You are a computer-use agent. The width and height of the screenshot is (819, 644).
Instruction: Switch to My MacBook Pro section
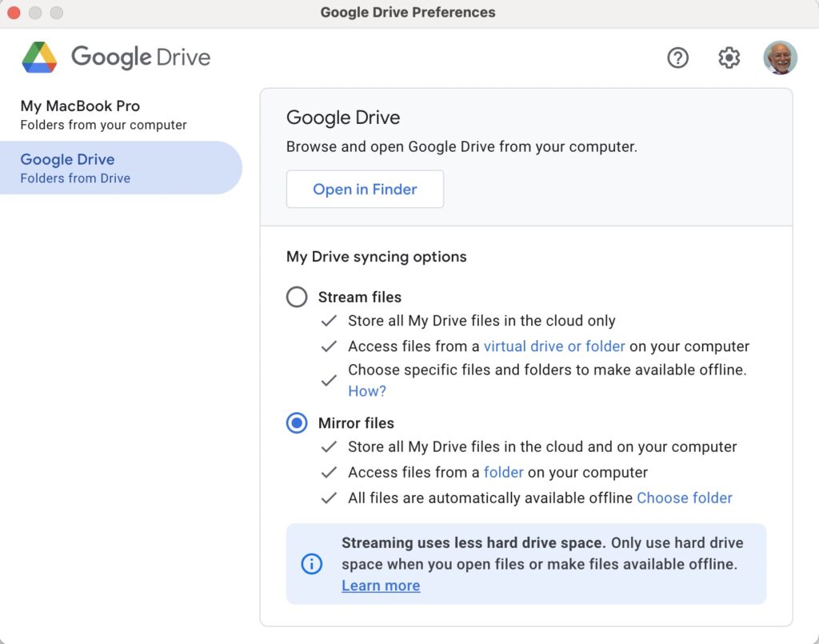80,114
